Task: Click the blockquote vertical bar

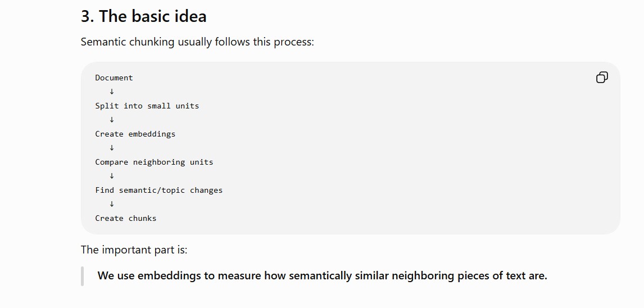Action: [82, 276]
